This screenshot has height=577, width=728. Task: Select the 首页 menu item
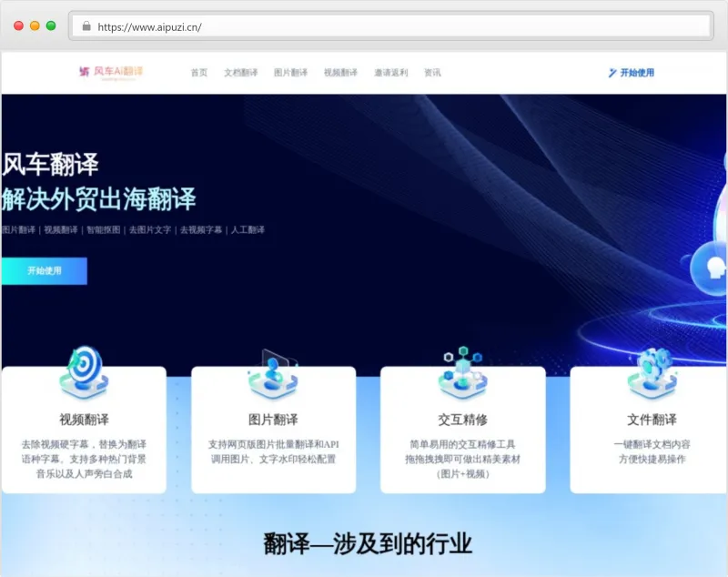pos(199,72)
